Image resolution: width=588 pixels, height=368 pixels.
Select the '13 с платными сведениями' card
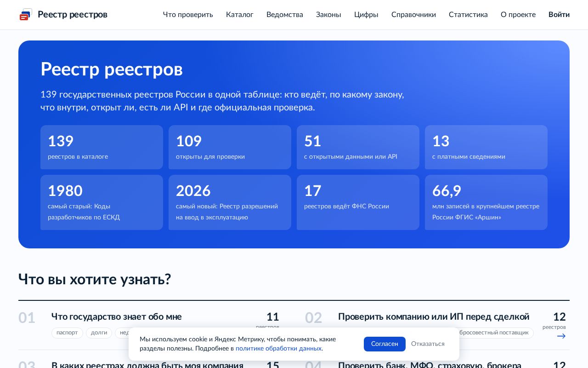click(486, 147)
